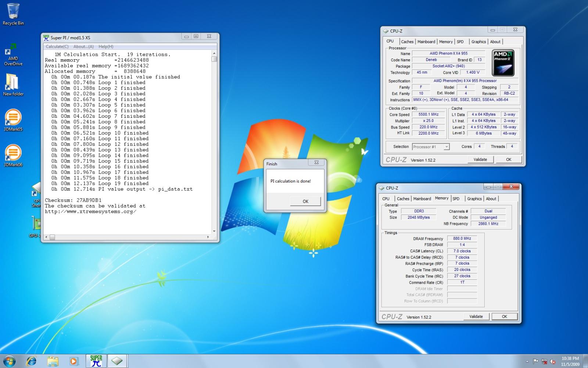Click the NB Frequency value 2860.1 MHz
The height and width of the screenshot is (368, 588).
pos(488,224)
